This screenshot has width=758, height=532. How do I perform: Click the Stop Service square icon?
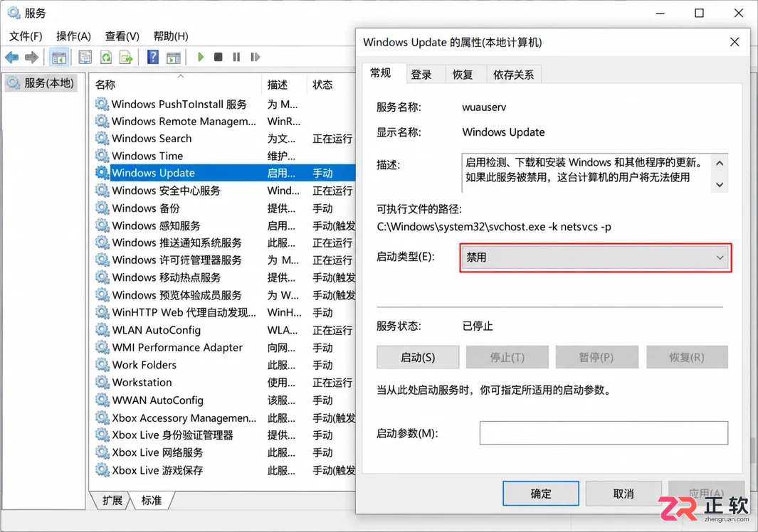(x=218, y=57)
